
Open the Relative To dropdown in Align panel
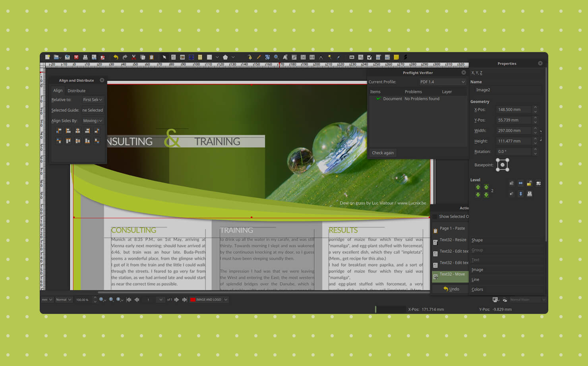tap(92, 100)
